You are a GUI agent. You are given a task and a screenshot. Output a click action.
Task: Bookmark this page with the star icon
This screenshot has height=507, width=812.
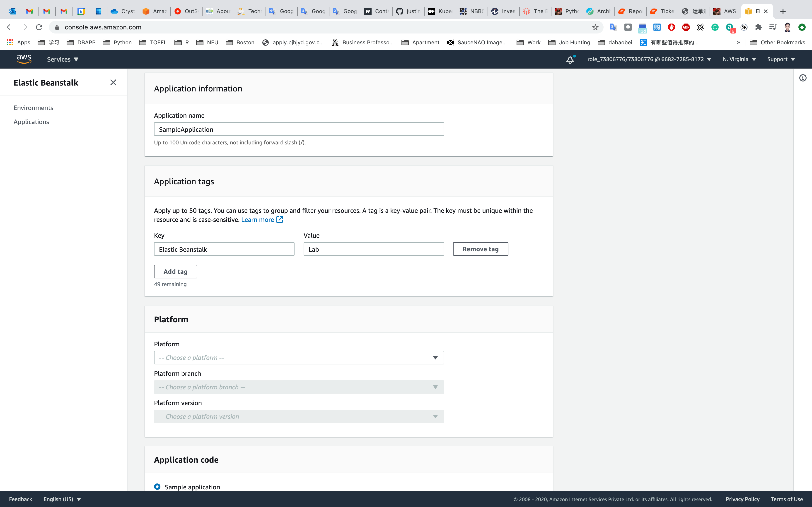point(595,27)
